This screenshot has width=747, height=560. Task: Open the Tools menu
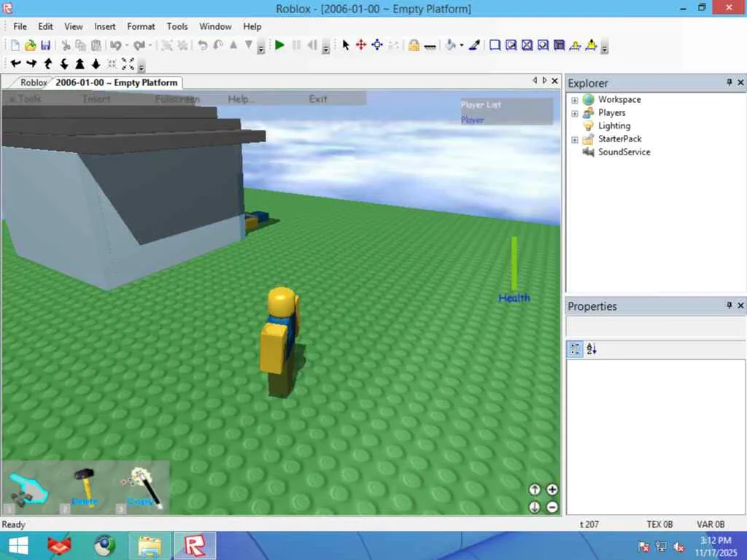click(x=177, y=27)
